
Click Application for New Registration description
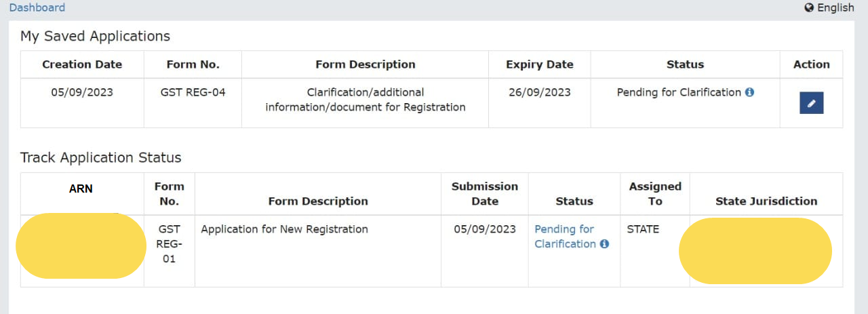click(x=284, y=229)
